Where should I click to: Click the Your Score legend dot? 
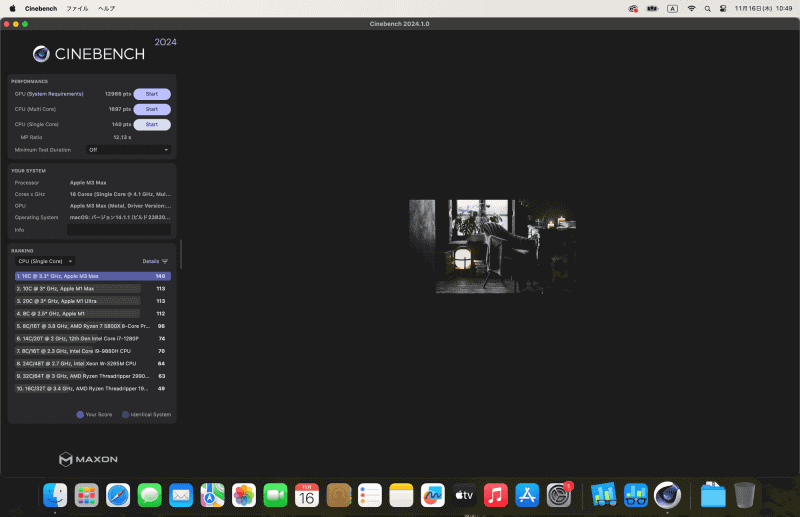pyautogui.click(x=80, y=414)
